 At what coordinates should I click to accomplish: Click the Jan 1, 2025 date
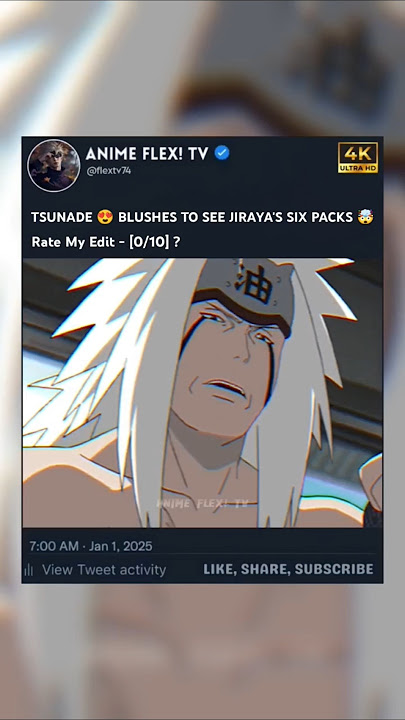pos(121,546)
